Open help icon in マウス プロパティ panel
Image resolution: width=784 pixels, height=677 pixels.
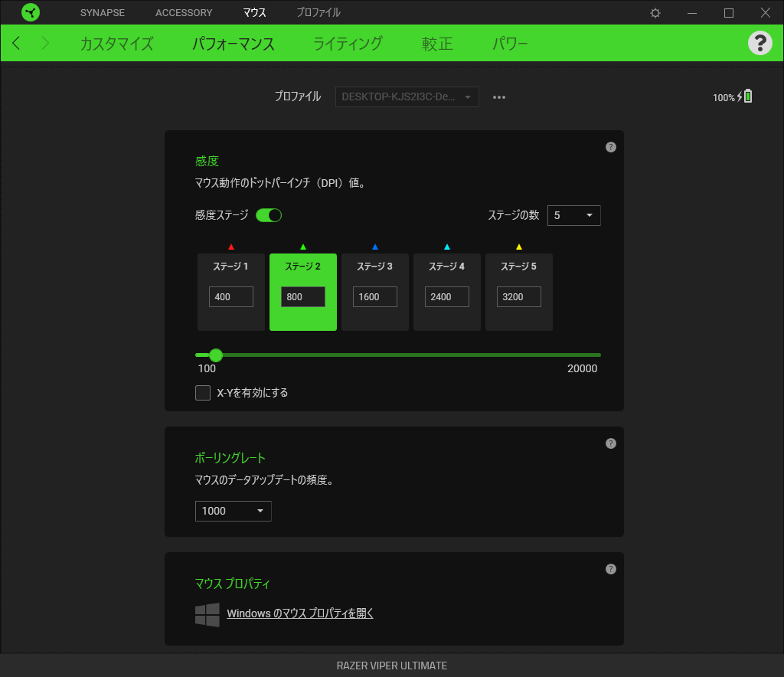point(610,569)
